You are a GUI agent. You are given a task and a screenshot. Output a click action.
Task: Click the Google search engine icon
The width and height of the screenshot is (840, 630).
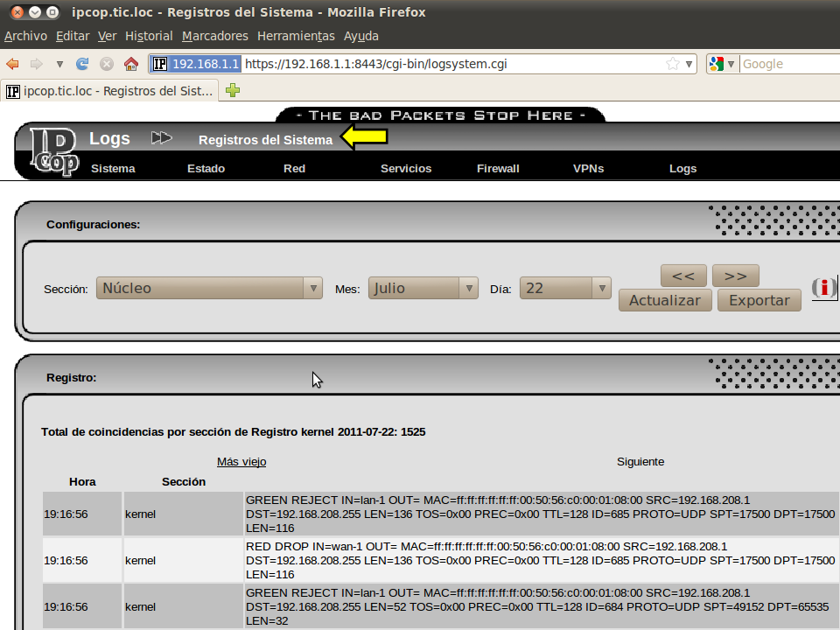pyautogui.click(x=717, y=64)
